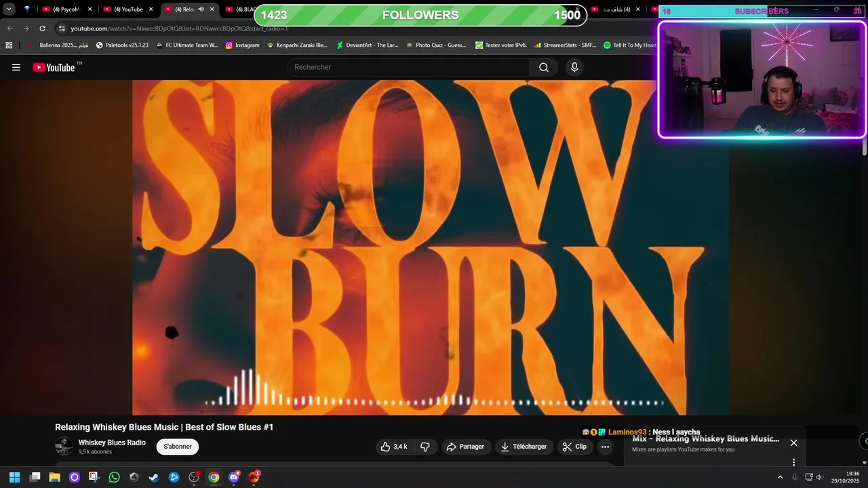Open Steam from the taskbar

pyautogui.click(x=154, y=477)
